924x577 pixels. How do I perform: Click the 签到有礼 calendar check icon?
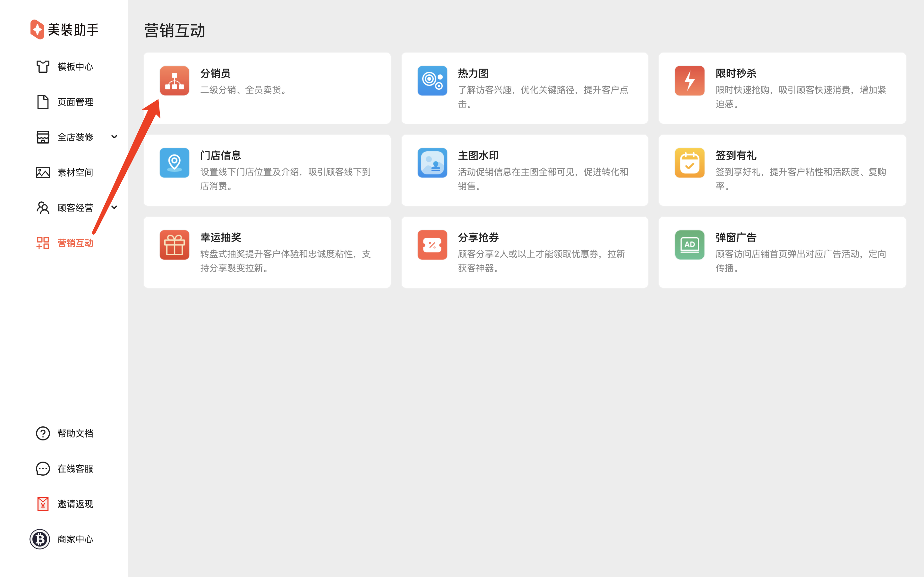pyautogui.click(x=689, y=163)
